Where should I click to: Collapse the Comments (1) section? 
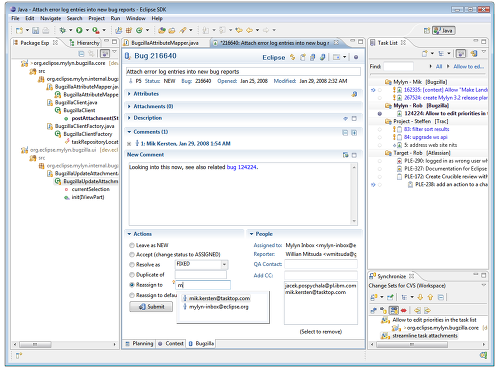[x=129, y=132]
